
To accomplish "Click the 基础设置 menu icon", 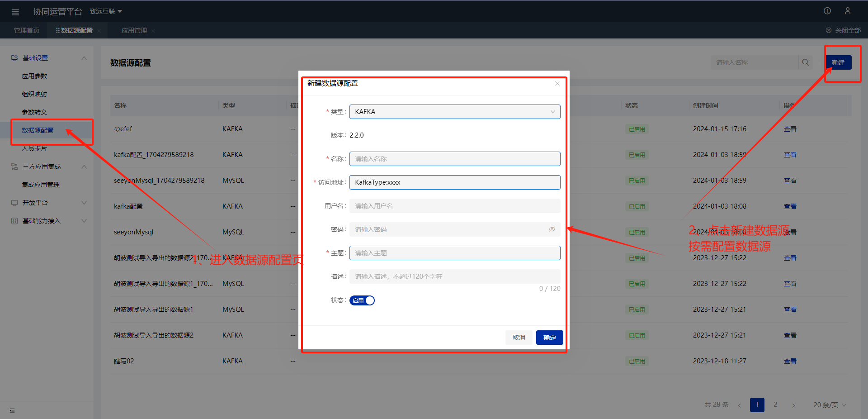I will pyautogui.click(x=14, y=58).
